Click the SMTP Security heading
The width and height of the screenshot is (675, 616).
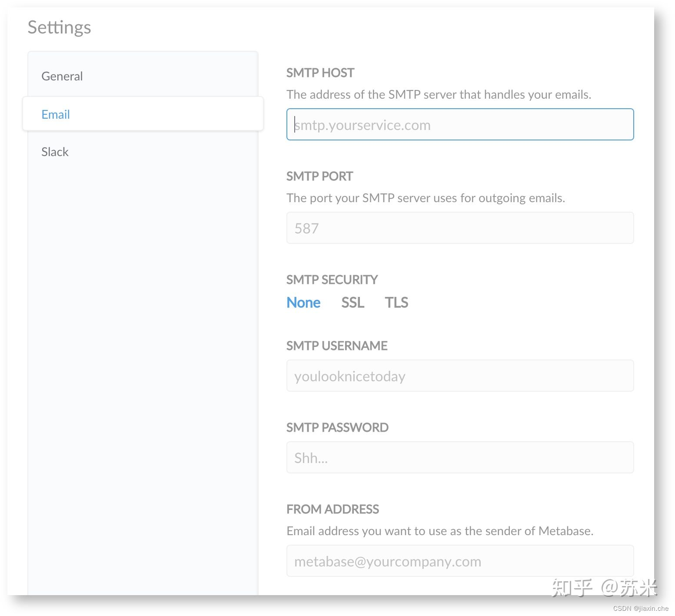click(332, 280)
